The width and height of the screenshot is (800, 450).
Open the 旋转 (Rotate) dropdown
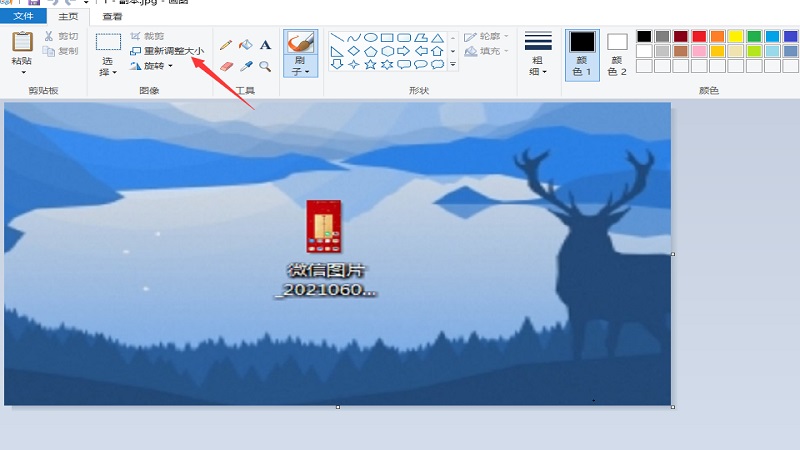click(x=152, y=66)
